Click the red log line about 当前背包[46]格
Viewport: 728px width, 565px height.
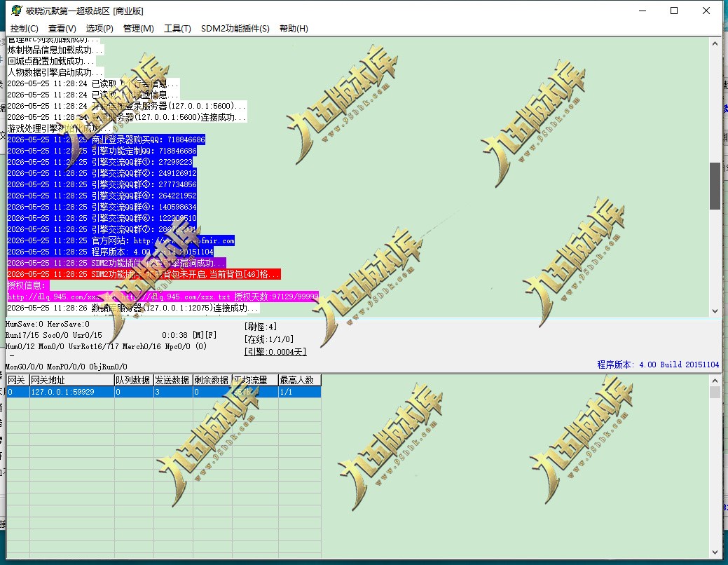coord(144,274)
